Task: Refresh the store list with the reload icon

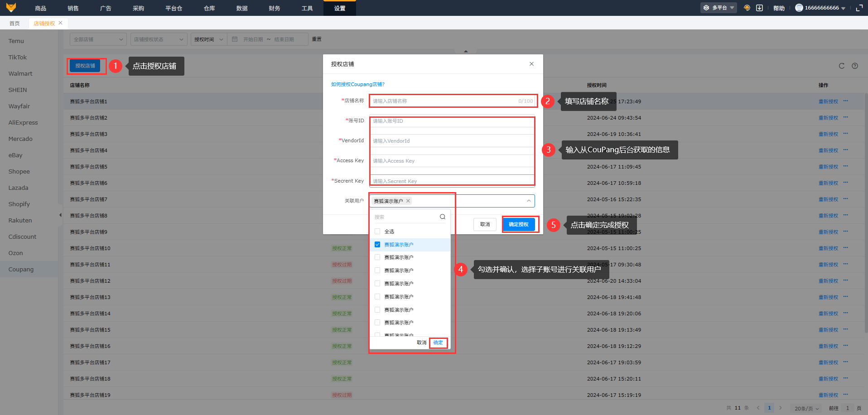Action: [x=842, y=66]
